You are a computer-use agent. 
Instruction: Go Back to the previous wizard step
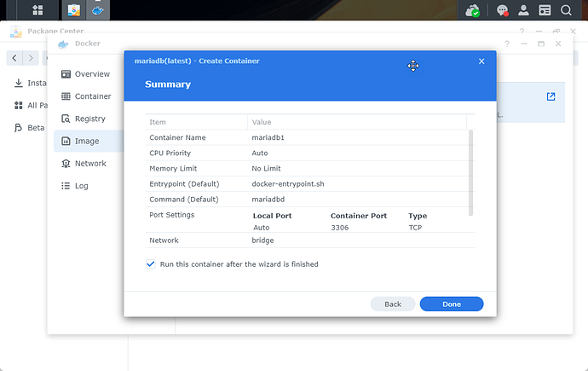[x=393, y=304]
